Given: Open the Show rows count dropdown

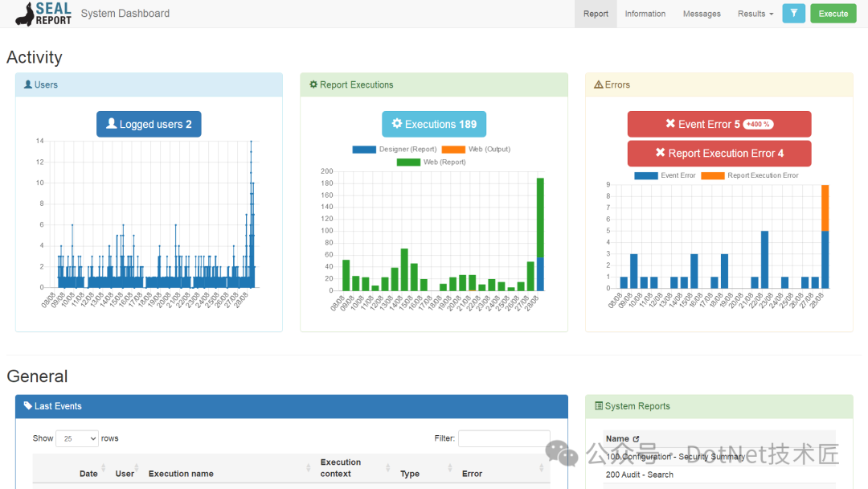Looking at the screenshot, I should pyautogui.click(x=77, y=438).
